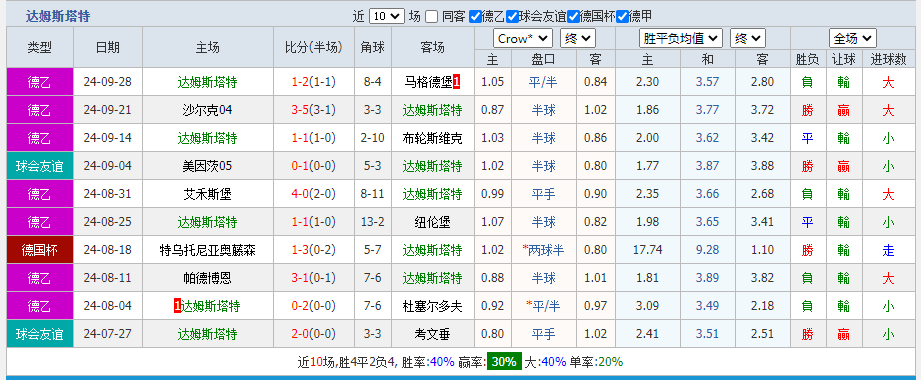
Task: Click the 客场 column header
Action: [x=433, y=48]
